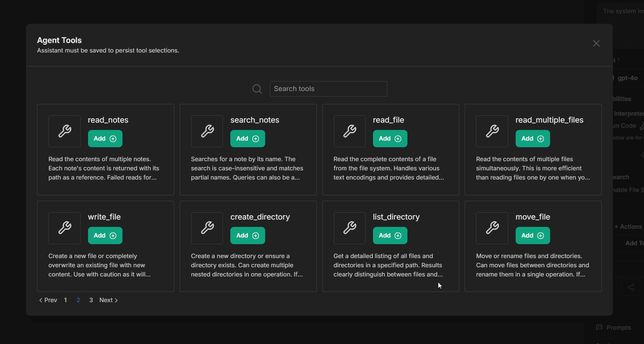Add the read_notes tool

(x=105, y=139)
